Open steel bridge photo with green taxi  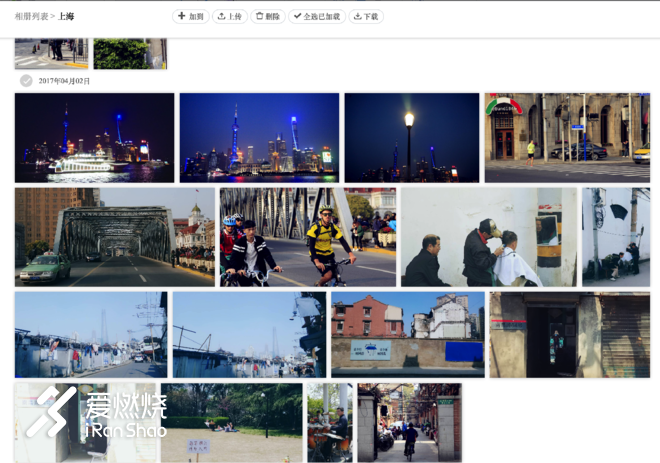point(114,237)
